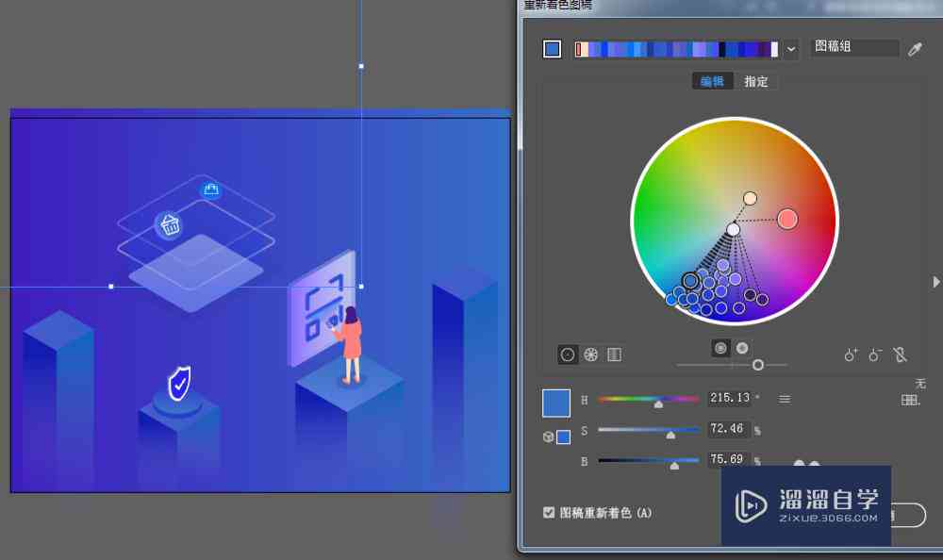The height and width of the screenshot is (560, 943).
Task: Click the QR scan panel in the artwork
Action: pyautogui.click(x=322, y=308)
